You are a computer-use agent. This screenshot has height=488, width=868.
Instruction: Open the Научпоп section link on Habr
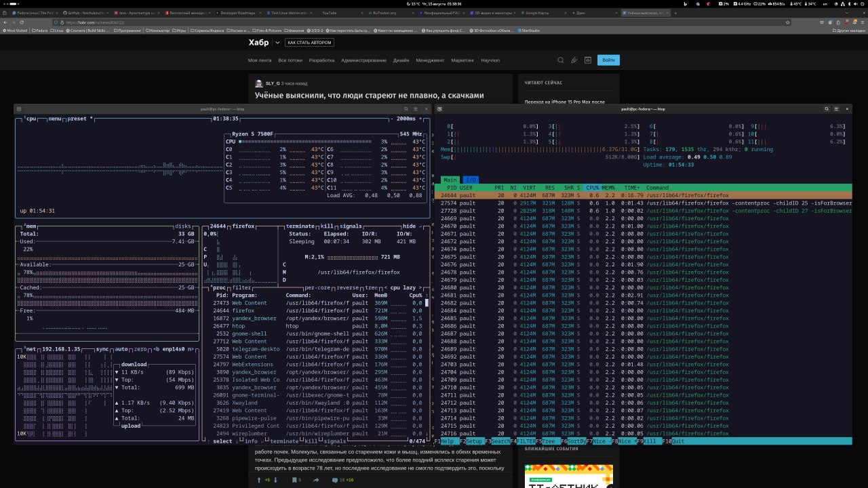click(490, 60)
